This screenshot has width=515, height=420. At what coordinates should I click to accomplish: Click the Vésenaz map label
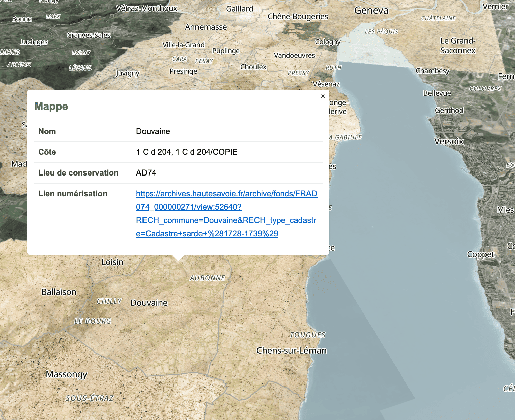point(326,84)
